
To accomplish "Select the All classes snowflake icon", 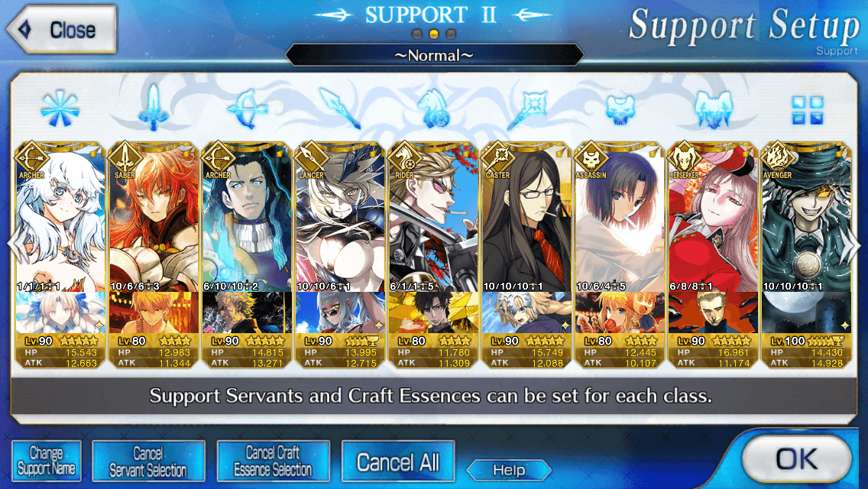I will point(60,108).
